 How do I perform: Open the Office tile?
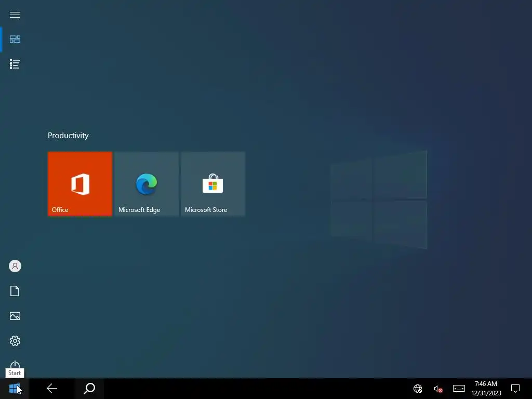tap(80, 184)
